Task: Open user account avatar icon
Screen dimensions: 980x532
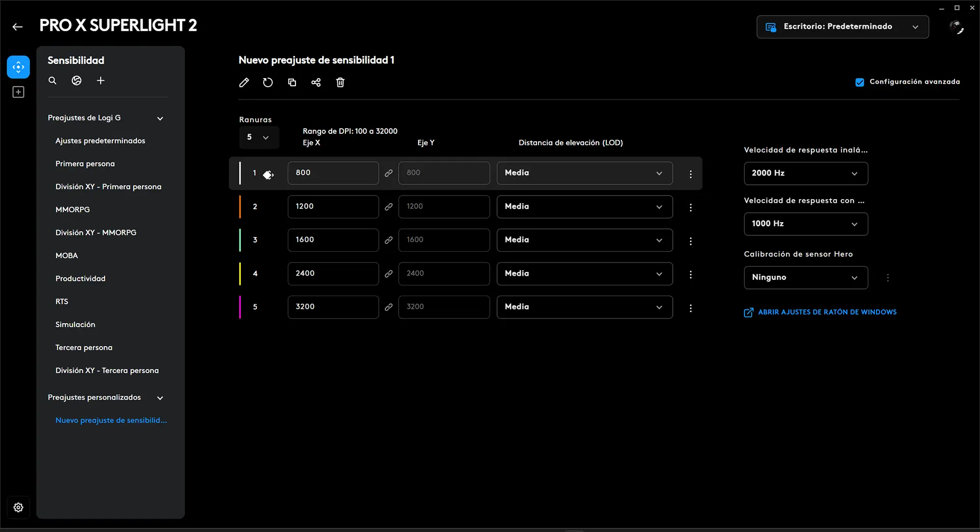Action: 957,27
